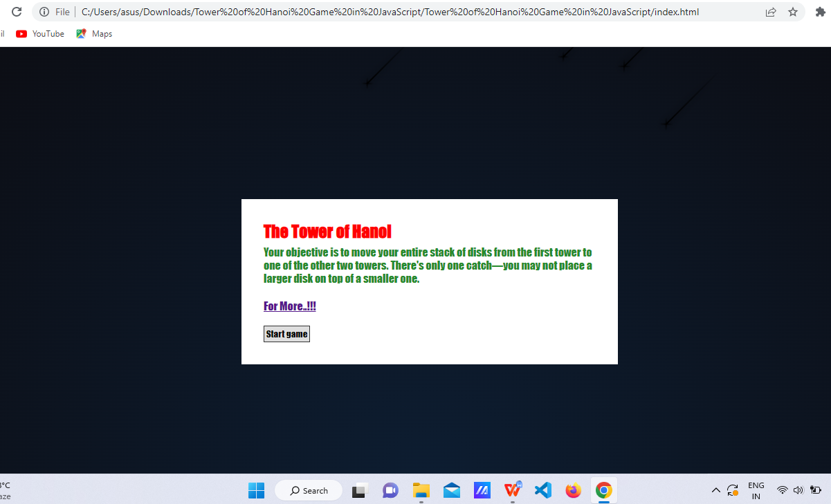Open File Explorer from the taskbar
Image resolution: width=831 pixels, height=504 pixels.
421,490
